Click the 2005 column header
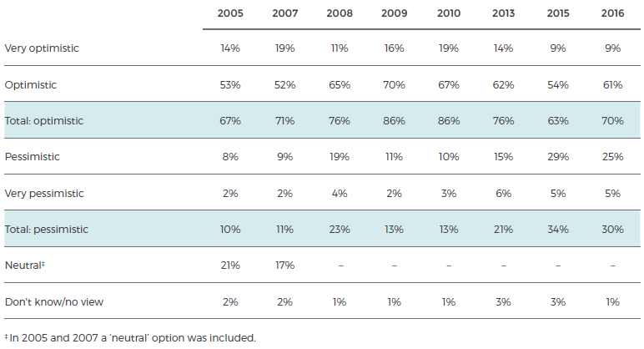Viewport: 644px width, 349px height. (230, 13)
